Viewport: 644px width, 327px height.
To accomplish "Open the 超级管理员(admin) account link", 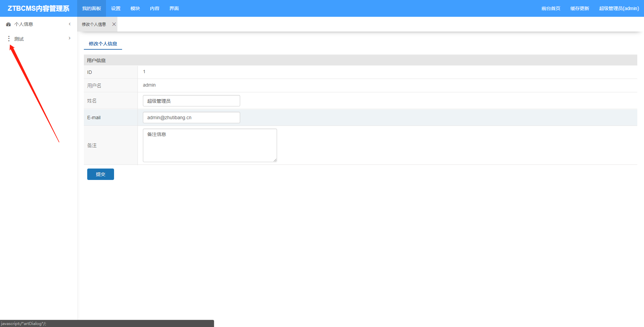I will [619, 8].
